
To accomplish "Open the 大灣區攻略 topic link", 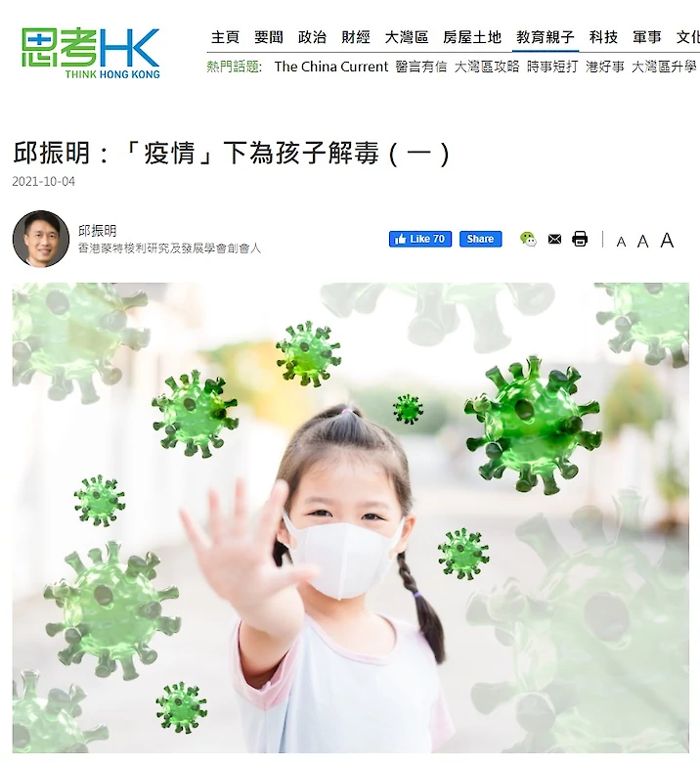I will (487, 67).
